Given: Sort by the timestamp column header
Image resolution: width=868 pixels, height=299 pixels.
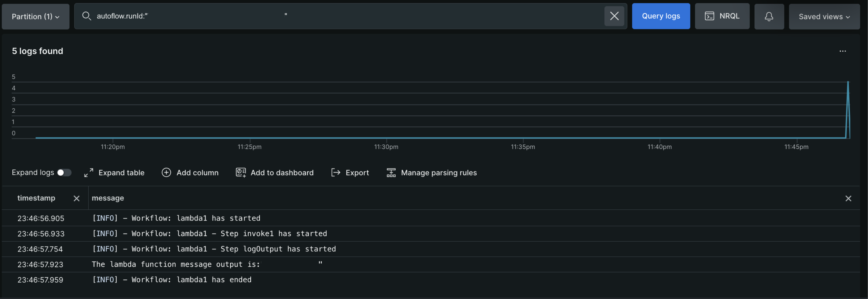Looking at the screenshot, I should pyautogui.click(x=36, y=198).
